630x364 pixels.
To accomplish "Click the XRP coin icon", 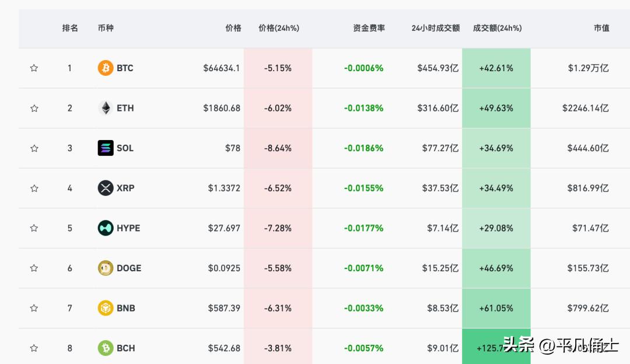I will coord(105,188).
